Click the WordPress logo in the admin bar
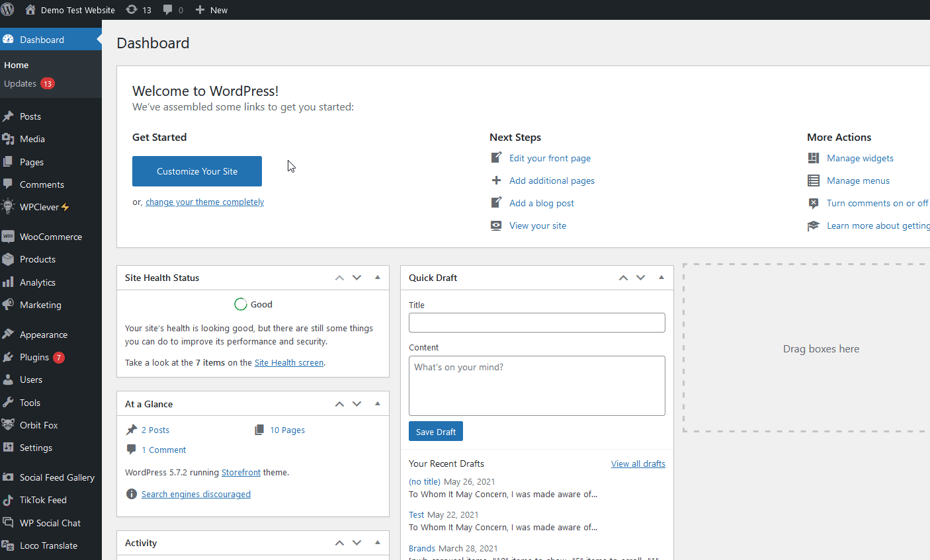 pyautogui.click(x=8, y=10)
